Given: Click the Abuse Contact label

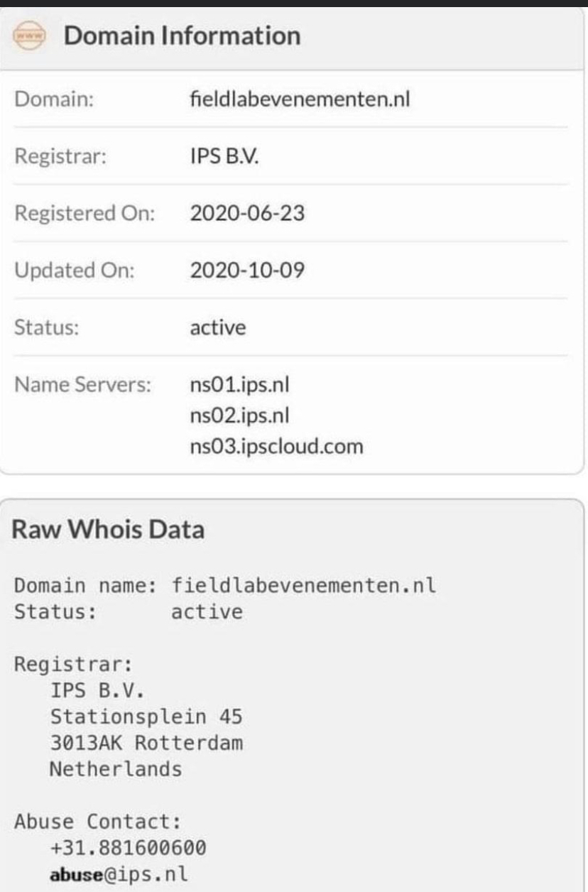Looking at the screenshot, I should point(98,822).
